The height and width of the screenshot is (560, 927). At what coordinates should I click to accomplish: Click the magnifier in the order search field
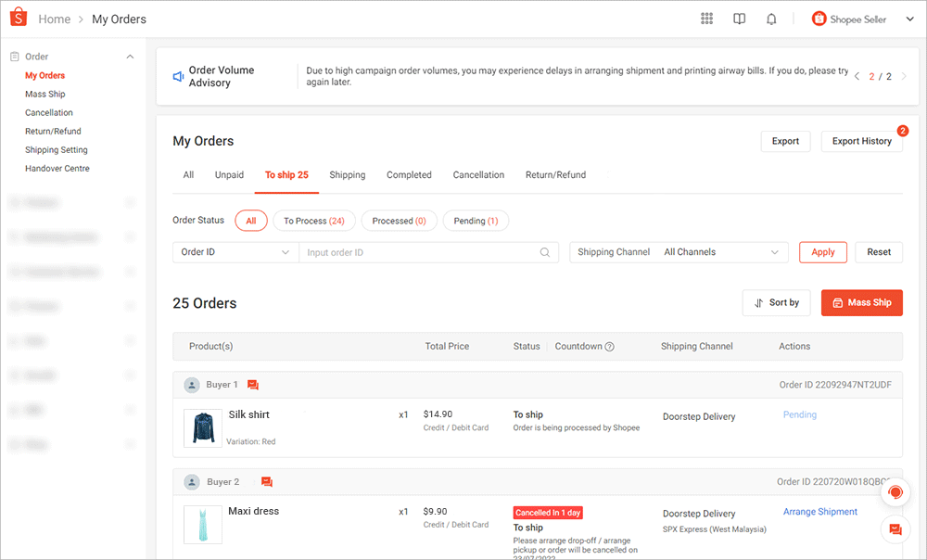tap(545, 251)
